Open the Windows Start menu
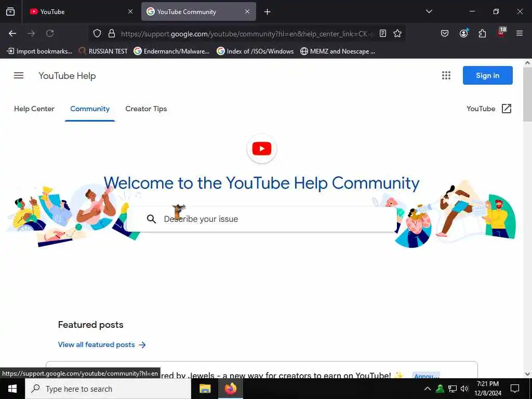 (12, 389)
